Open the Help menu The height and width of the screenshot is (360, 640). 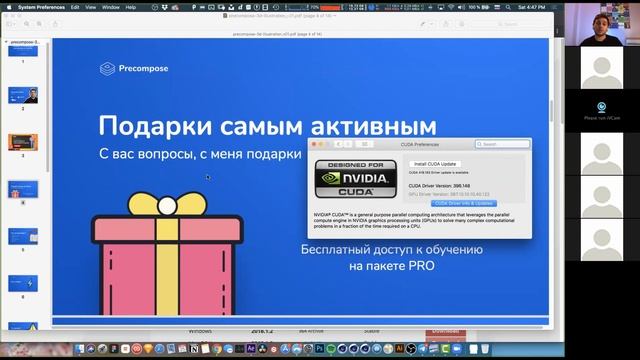pyautogui.click(x=131, y=7)
